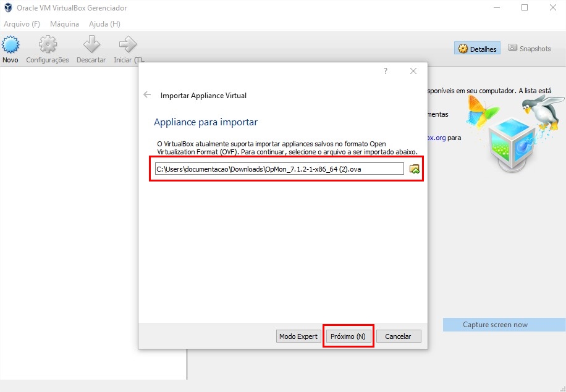Switch to the Snapshots view

(529, 49)
